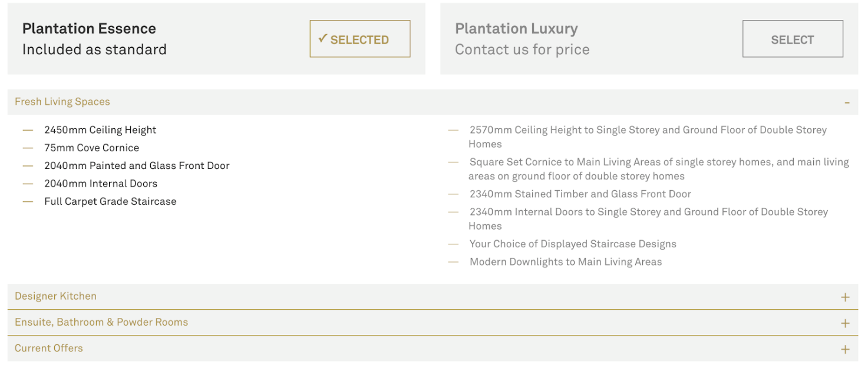Open the Designer Kitchen section header
This screenshot has height=365, width=868.
point(433,296)
